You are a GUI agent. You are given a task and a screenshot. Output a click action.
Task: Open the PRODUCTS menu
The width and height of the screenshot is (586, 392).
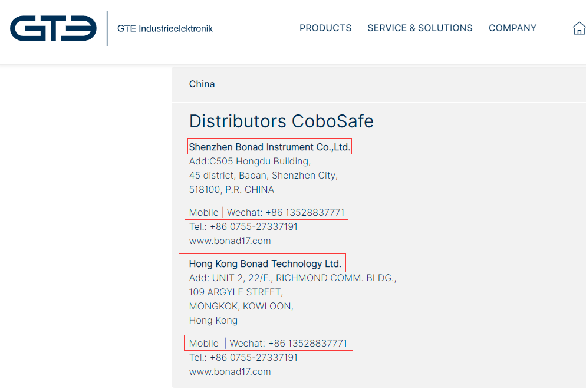325,28
